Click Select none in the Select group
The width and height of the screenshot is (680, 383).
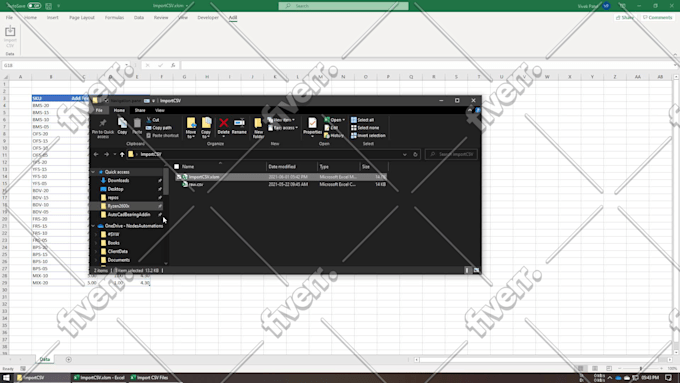[365, 128]
